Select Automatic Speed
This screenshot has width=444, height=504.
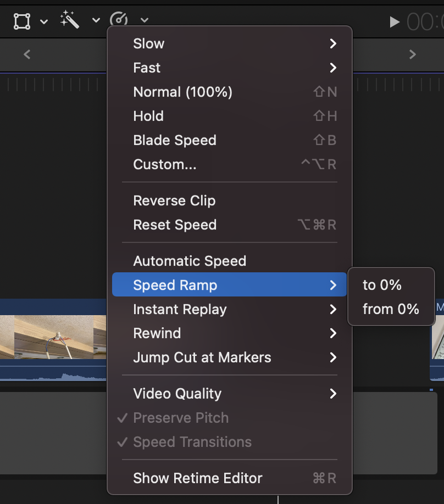(229, 261)
